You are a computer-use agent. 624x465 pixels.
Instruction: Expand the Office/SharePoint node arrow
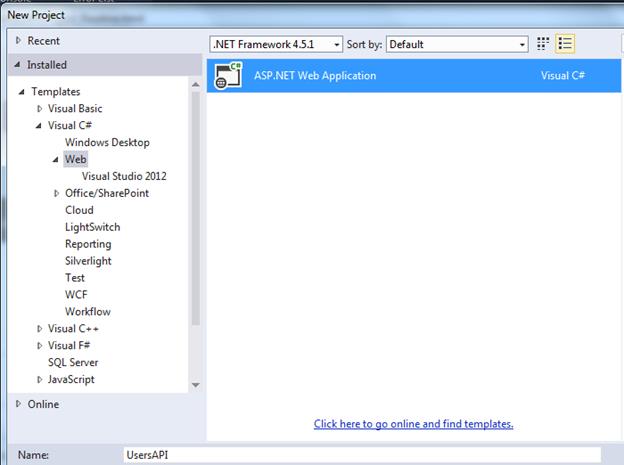[x=56, y=193]
